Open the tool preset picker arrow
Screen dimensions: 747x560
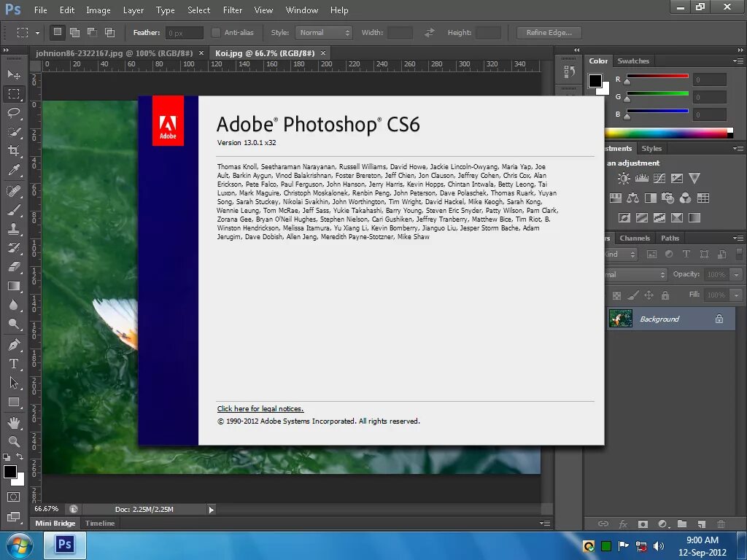point(37,33)
